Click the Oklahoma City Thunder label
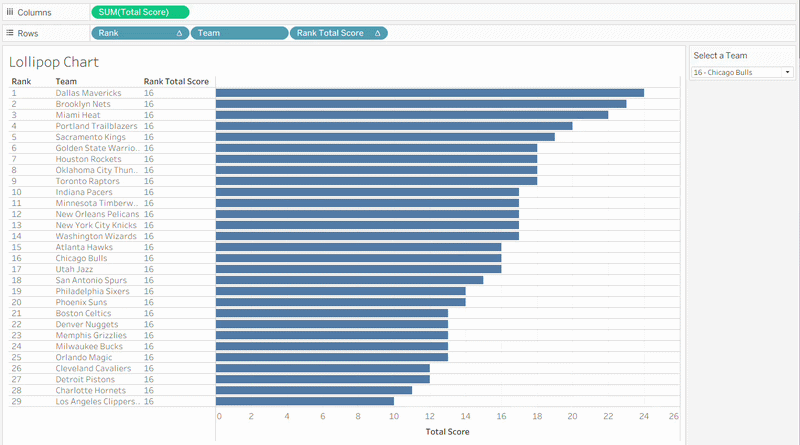 pyautogui.click(x=96, y=170)
